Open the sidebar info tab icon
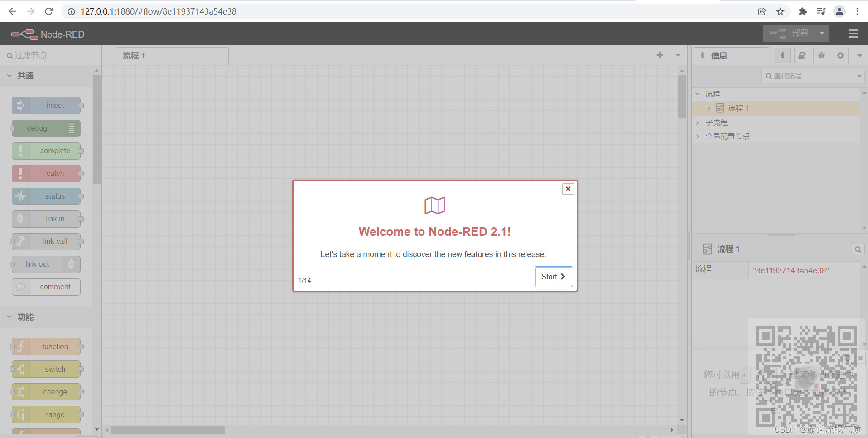The width and height of the screenshot is (868, 438). point(782,56)
